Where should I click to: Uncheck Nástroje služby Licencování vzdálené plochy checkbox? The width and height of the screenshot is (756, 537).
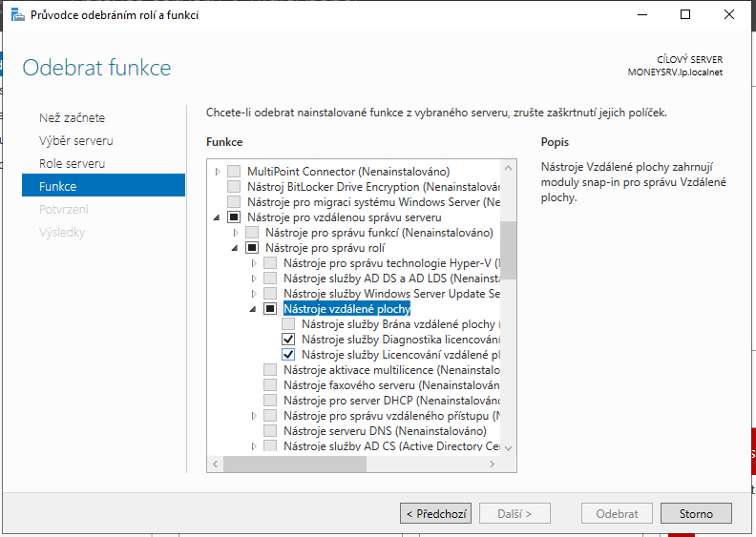[288, 355]
